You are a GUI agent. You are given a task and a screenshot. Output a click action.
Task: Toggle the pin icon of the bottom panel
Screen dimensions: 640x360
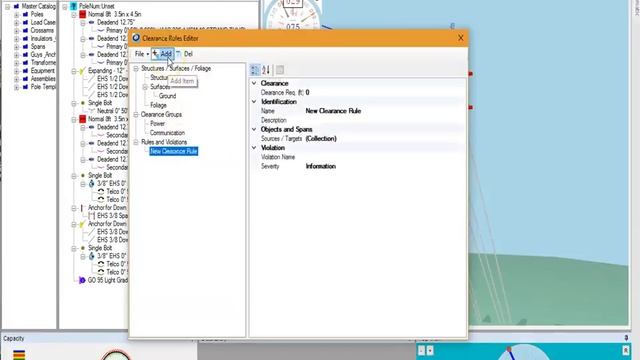click(626, 338)
